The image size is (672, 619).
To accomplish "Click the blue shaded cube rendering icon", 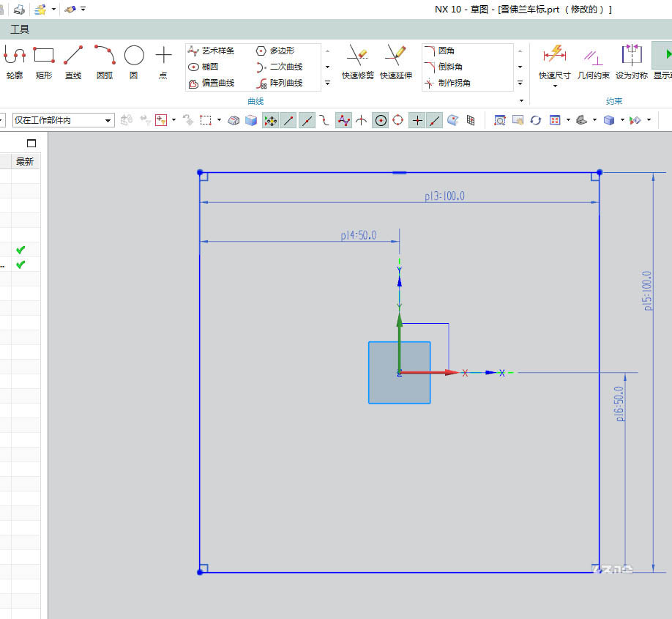I will point(608,120).
